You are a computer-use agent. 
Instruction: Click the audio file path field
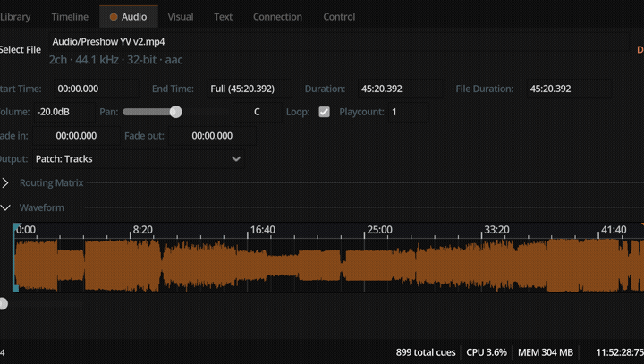338,42
